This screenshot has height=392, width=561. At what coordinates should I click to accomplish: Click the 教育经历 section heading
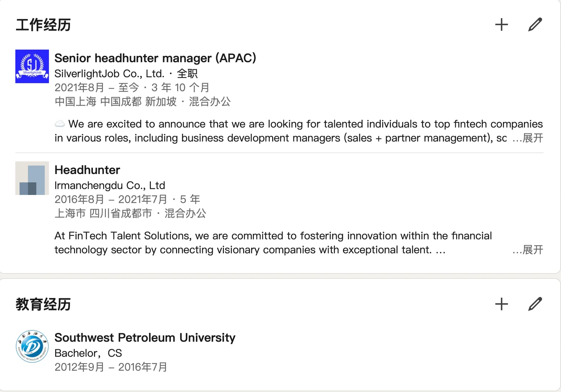tap(43, 305)
